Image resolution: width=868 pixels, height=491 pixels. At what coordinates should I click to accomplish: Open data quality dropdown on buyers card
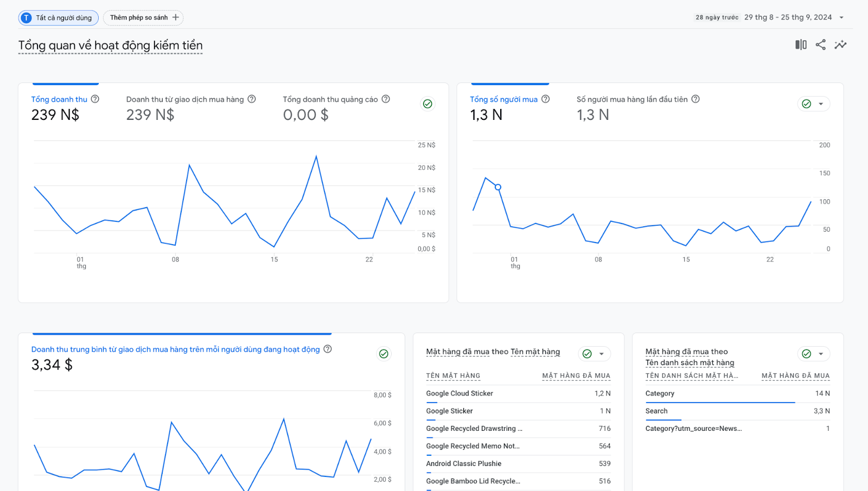pos(814,104)
